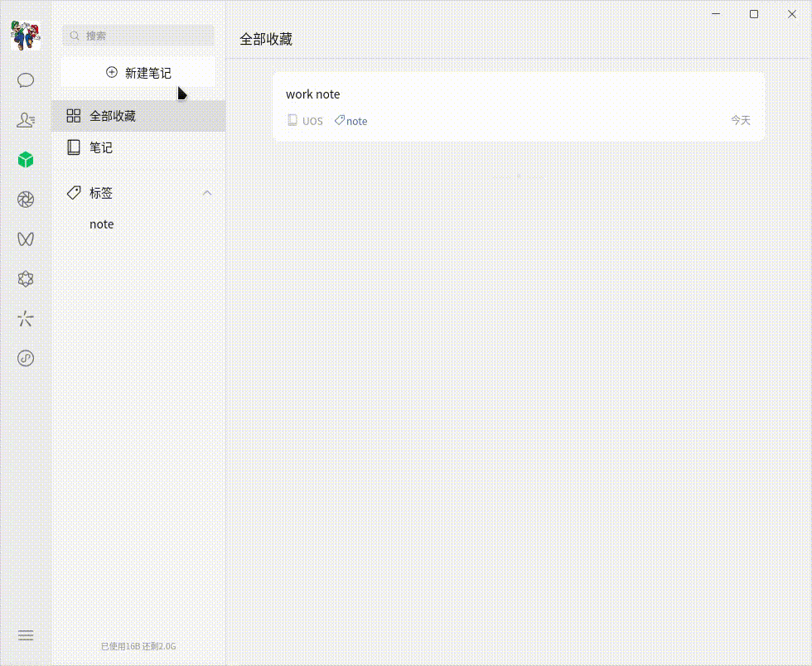This screenshot has width=812, height=666.
Task: Click the flower-knot icon in the dock
Action: 26,278
